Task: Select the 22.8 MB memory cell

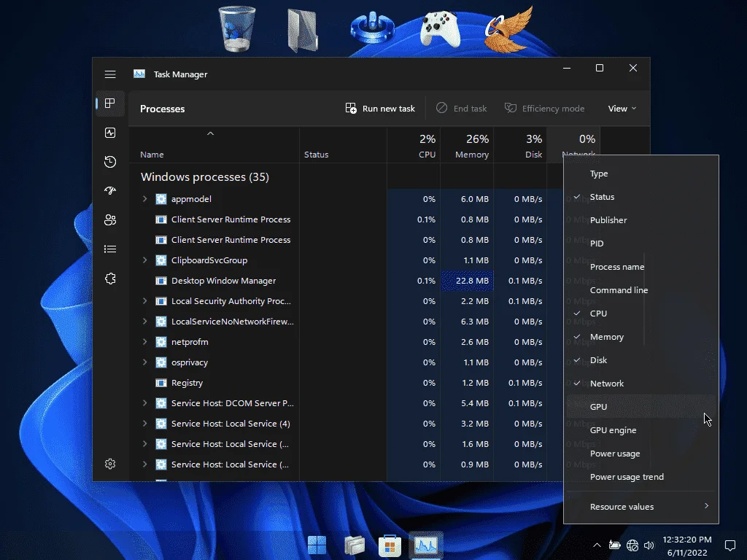Action: pos(467,281)
